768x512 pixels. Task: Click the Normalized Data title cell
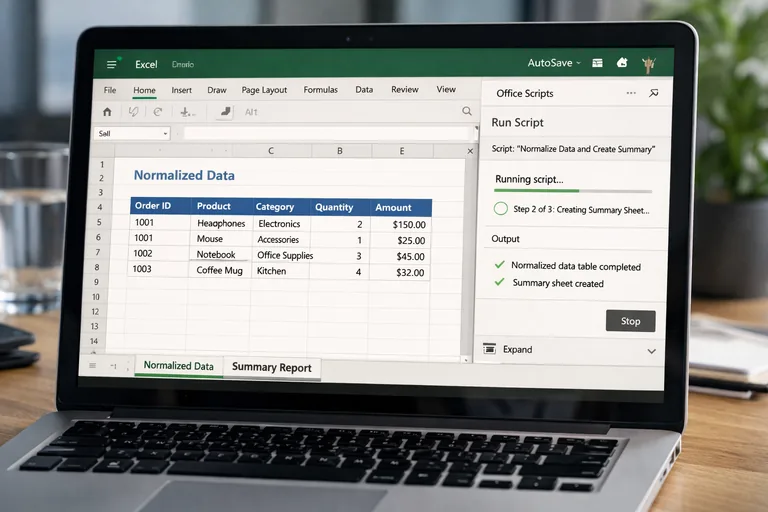pyautogui.click(x=184, y=175)
